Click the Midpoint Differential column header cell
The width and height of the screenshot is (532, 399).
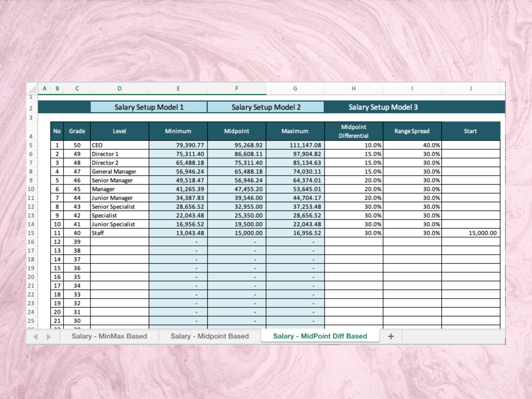pyautogui.click(x=353, y=131)
